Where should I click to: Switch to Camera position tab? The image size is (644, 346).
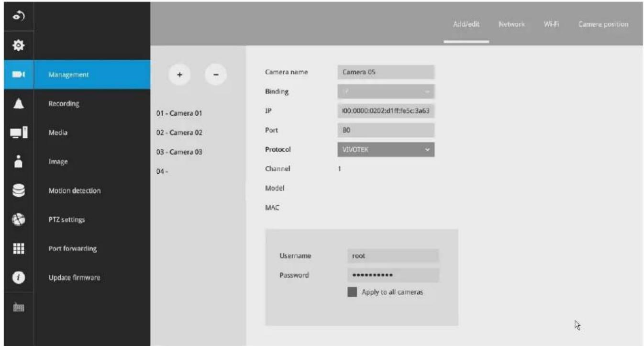click(x=603, y=24)
